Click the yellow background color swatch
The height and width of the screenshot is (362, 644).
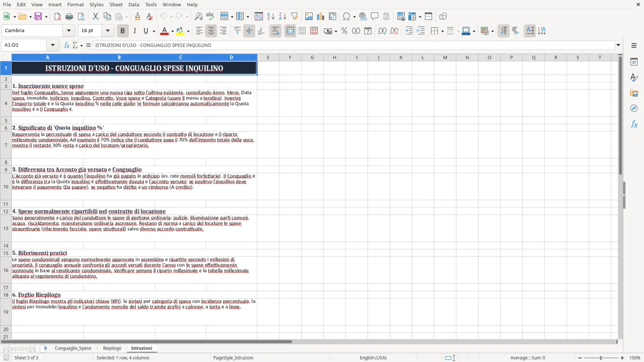(x=180, y=31)
